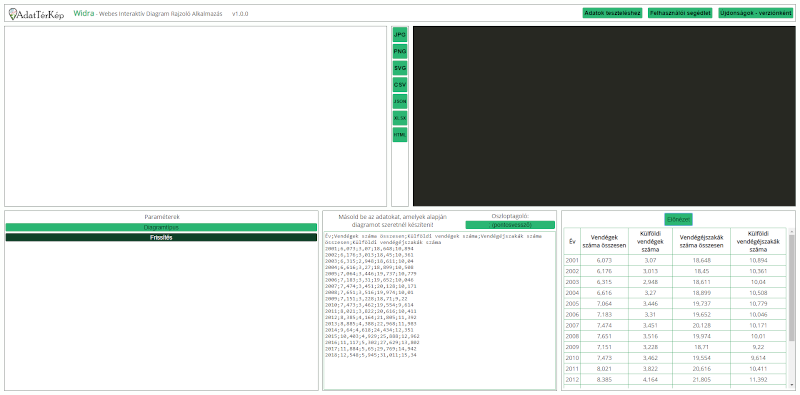
Task: Select the 2011 year cell
Action: pyautogui.click(x=572, y=369)
